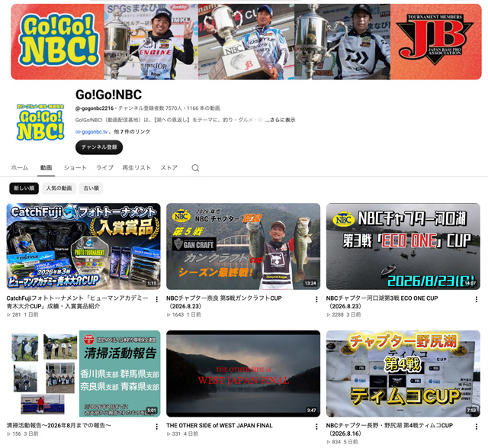Open NBCチャプター長野・野尻湖 第4戦ティムコCUP title
The height and width of the screenshot is (448, 488).
[390, 430]
